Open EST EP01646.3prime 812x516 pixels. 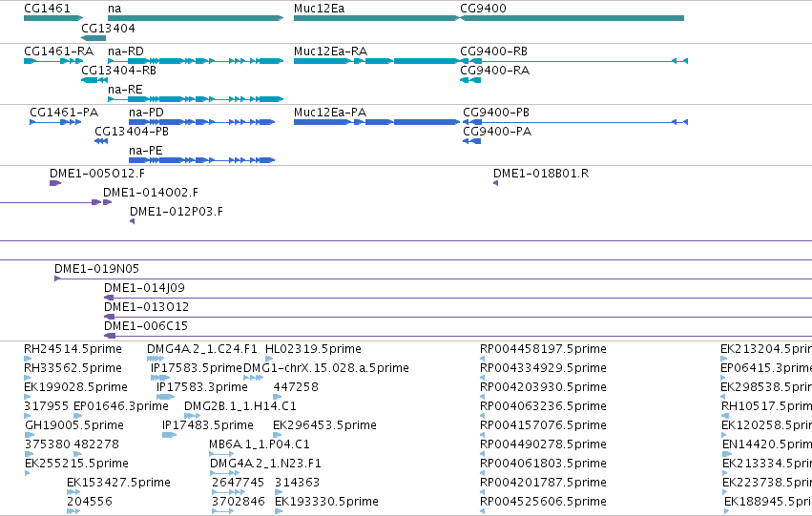pyautogui.click(x=121, y=406)
